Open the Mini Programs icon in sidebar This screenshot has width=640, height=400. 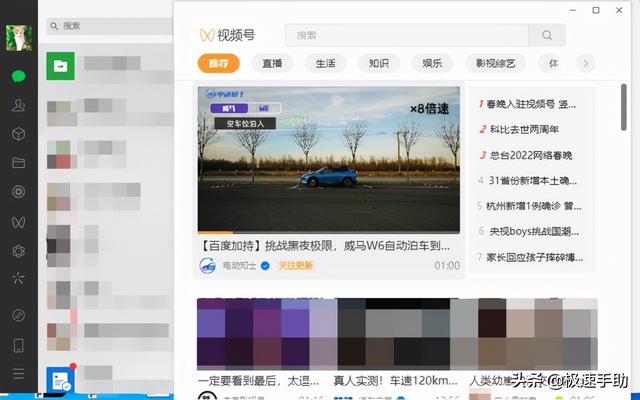coord(18,315)
